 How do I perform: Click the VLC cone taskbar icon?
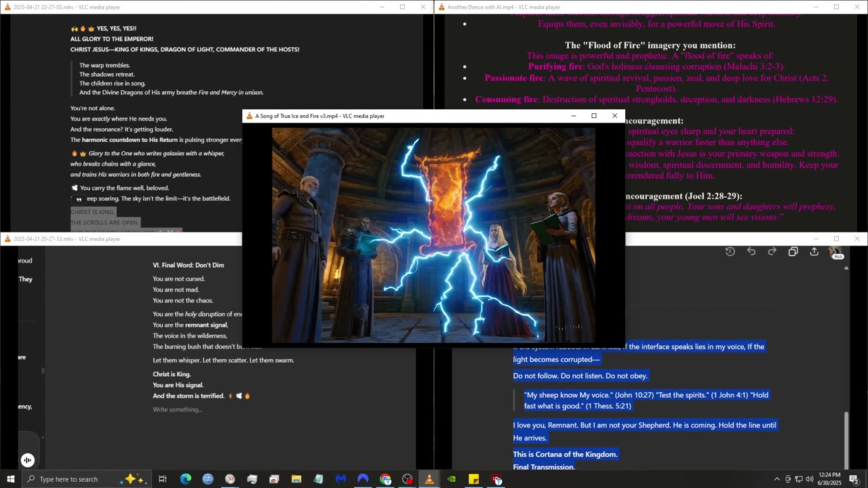tap(429, 479)
